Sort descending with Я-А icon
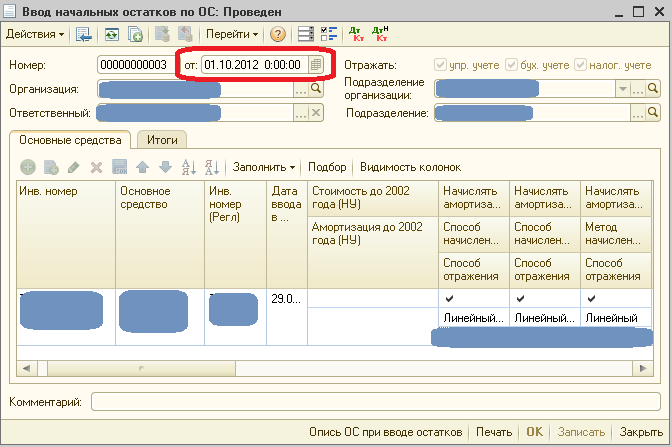This screenshot has height=447, width=672. tap(212, 167)
